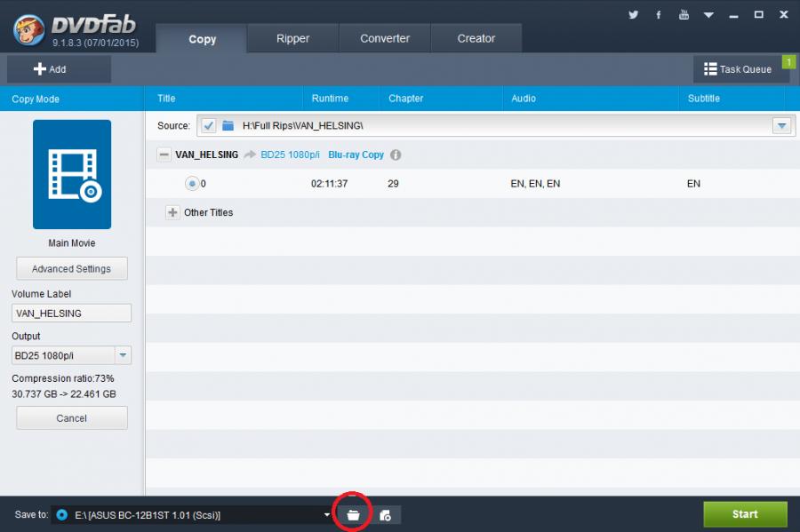The width and height of the screenshot is (800, 532).
Task: Open the title bar dropdown menu arrow
Action: coord(708,15)
